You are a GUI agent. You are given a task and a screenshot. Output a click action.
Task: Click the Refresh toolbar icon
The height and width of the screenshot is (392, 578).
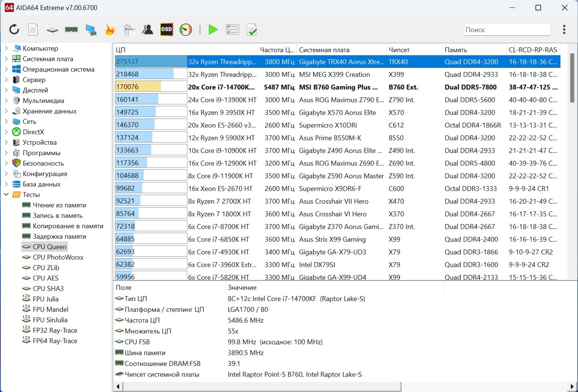14,30
